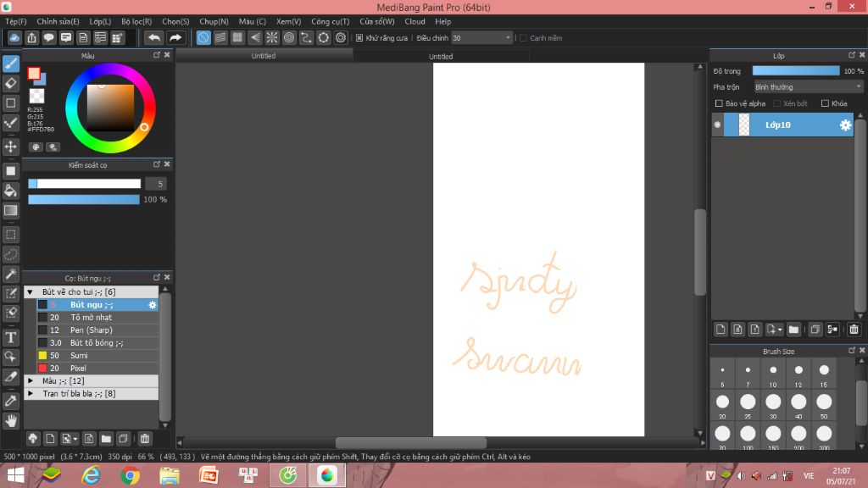Enable parallel snap guide
Screen dimensions: 868x488
click(220, 37)
